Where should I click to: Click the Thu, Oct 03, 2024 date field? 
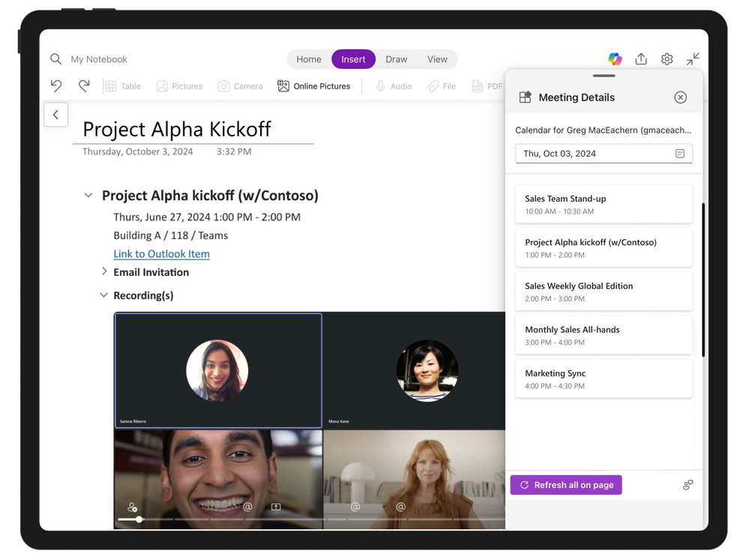point(604,154)
